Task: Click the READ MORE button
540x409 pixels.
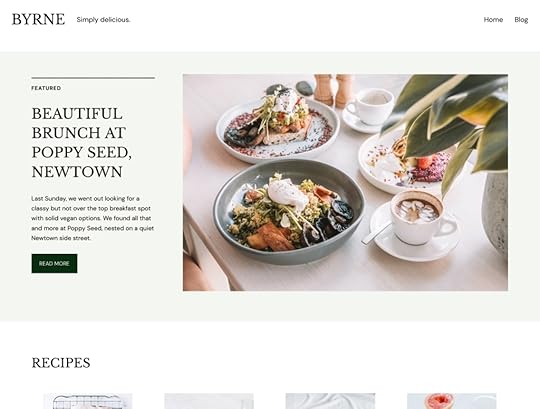Action: point(54,263)
